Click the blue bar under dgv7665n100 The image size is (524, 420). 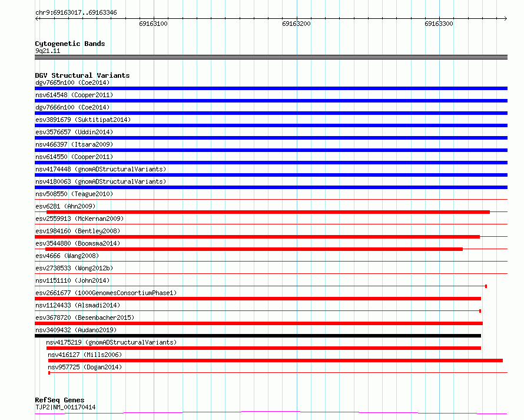click(271, 88)
